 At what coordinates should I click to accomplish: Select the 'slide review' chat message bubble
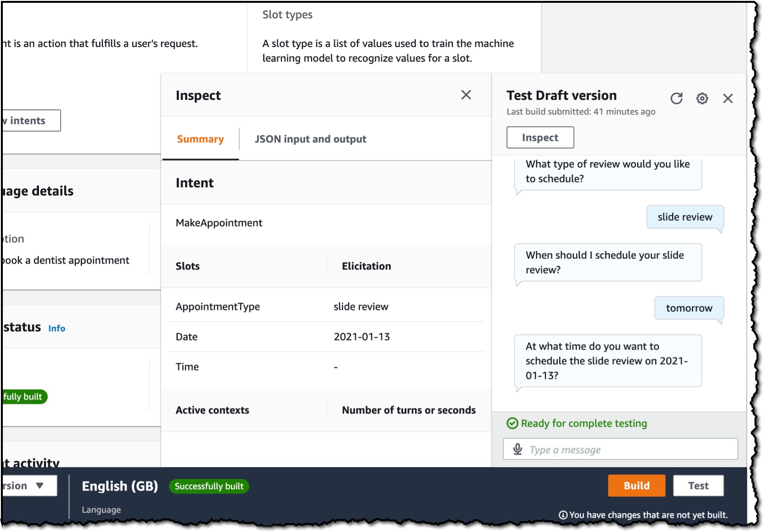pyautogui.click(x=685, y=217)
